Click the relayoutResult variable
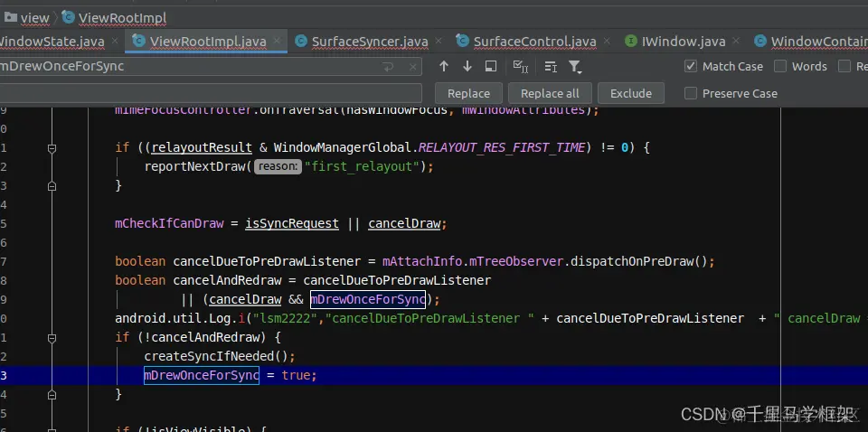 click(x=202, y=147)
